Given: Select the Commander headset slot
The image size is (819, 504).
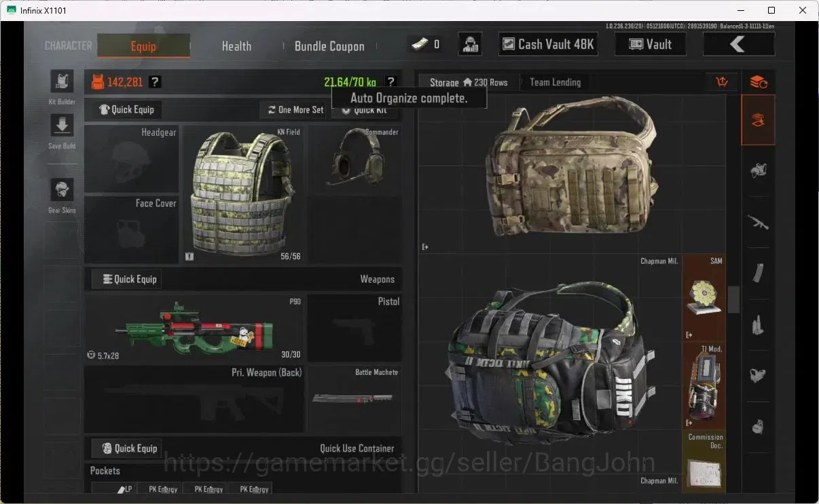Looking at the screenshot, I should tap(355, 160).
